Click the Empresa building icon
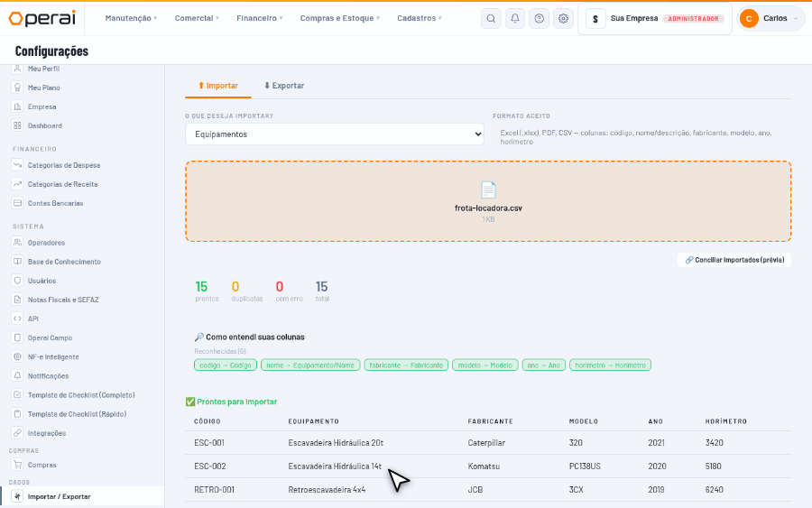 tap(17, 106)
